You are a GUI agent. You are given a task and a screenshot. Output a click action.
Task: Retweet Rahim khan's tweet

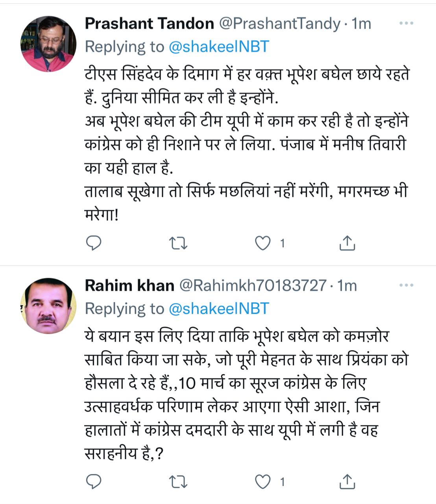click(x=178, y=481)
